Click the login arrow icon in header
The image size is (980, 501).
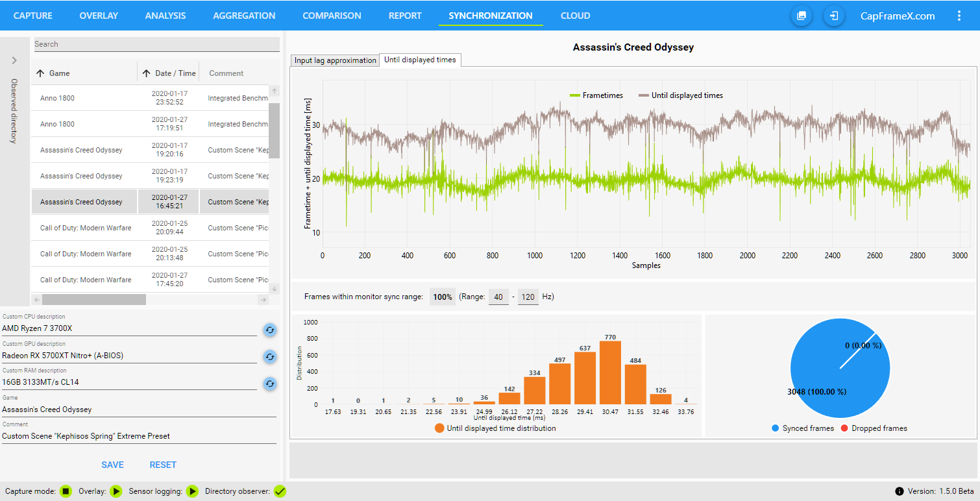[834, 16]
